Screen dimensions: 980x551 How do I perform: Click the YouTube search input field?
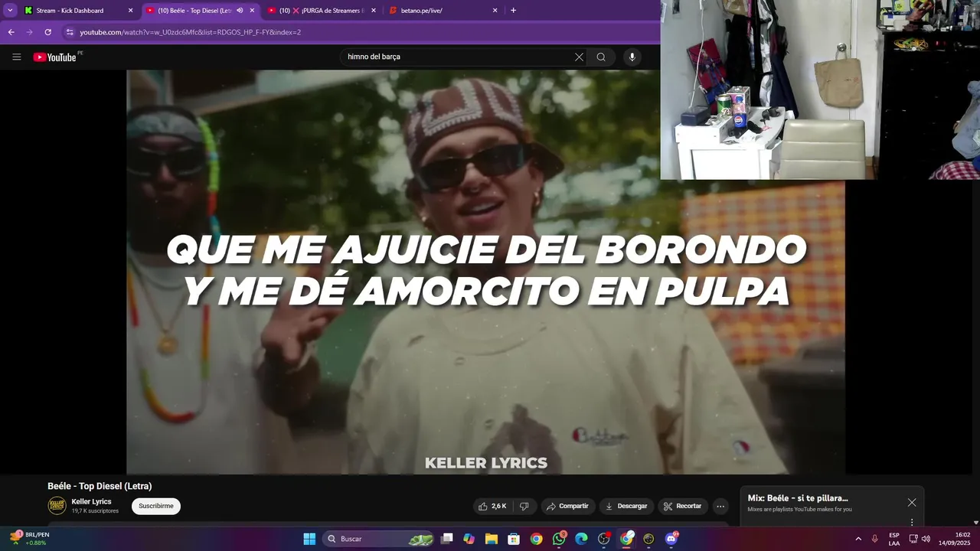click(459, 57)
